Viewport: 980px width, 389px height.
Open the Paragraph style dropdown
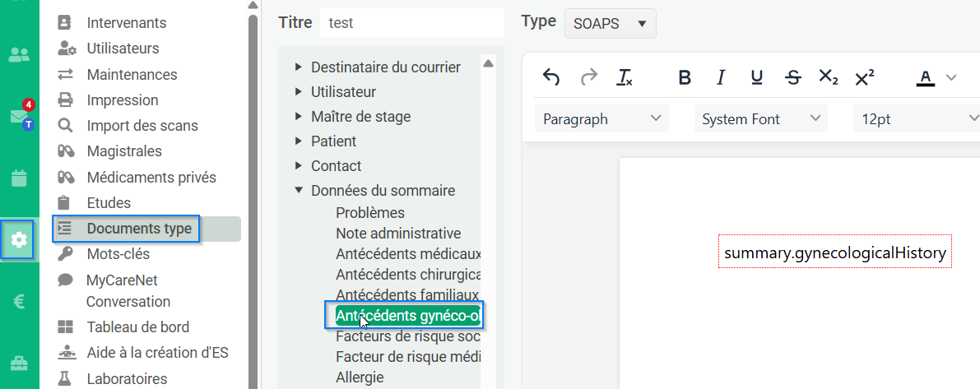(x=601, y=118)
